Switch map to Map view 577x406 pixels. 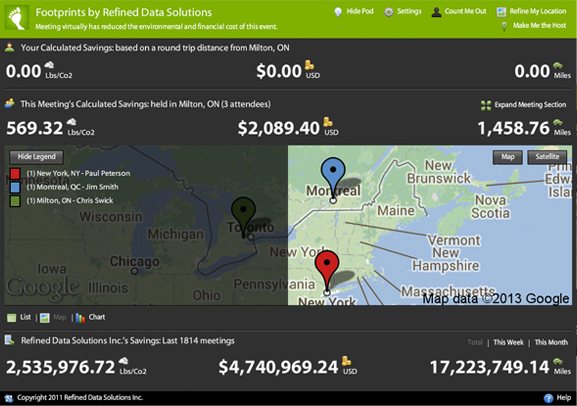tap(507, 157)
